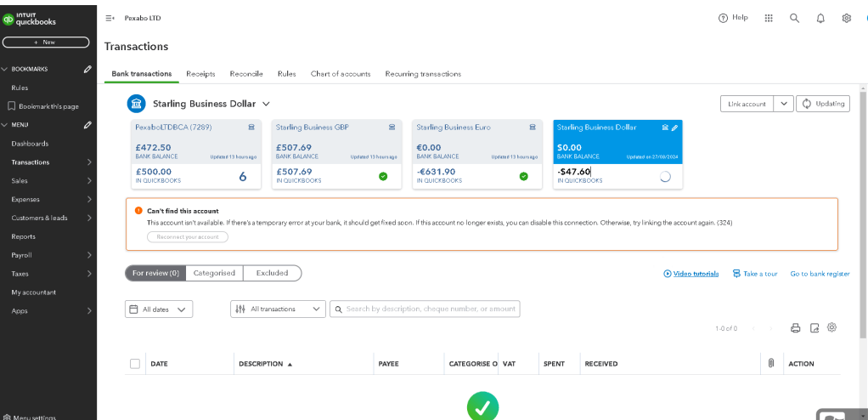Export transactions list icon
This screenshot has height=420, width=868.
point(814,328)
